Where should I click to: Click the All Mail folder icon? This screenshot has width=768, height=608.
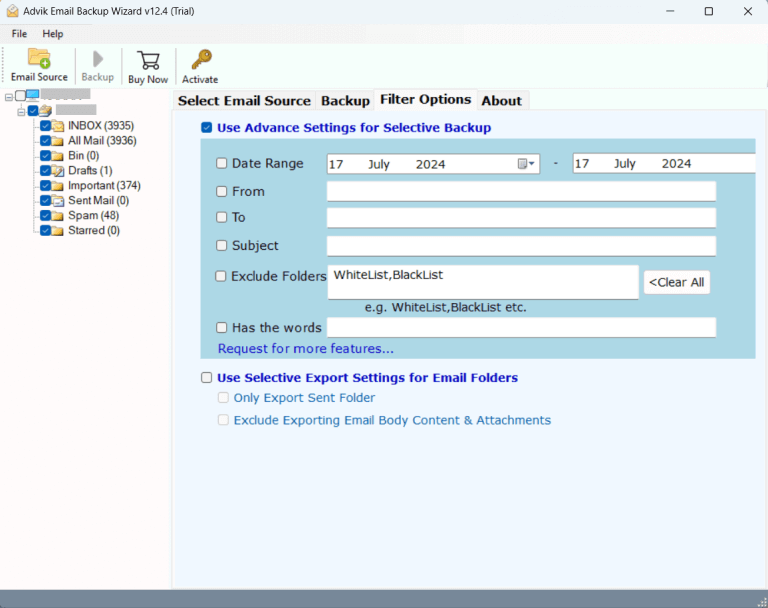point(58,141)
